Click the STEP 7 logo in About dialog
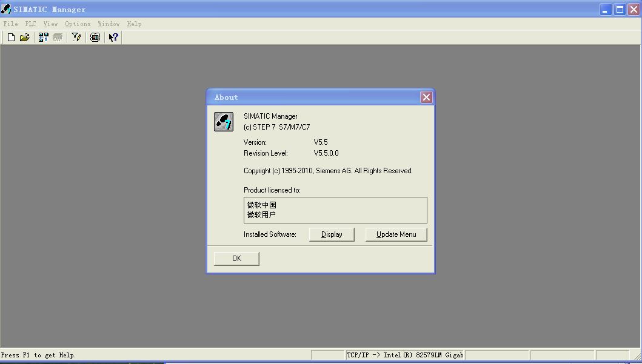This screenshot has width=642, height=364. tap(224, 122)
